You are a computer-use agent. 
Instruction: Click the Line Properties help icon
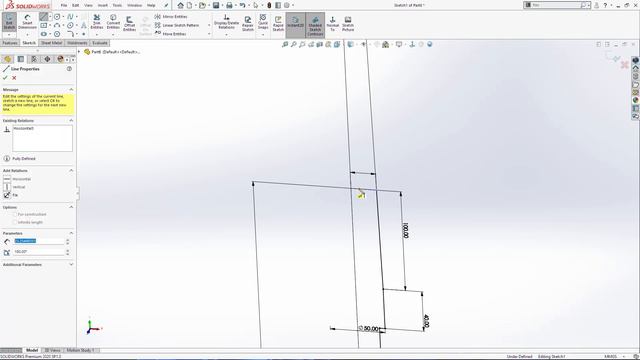click(x=69, y=69)
